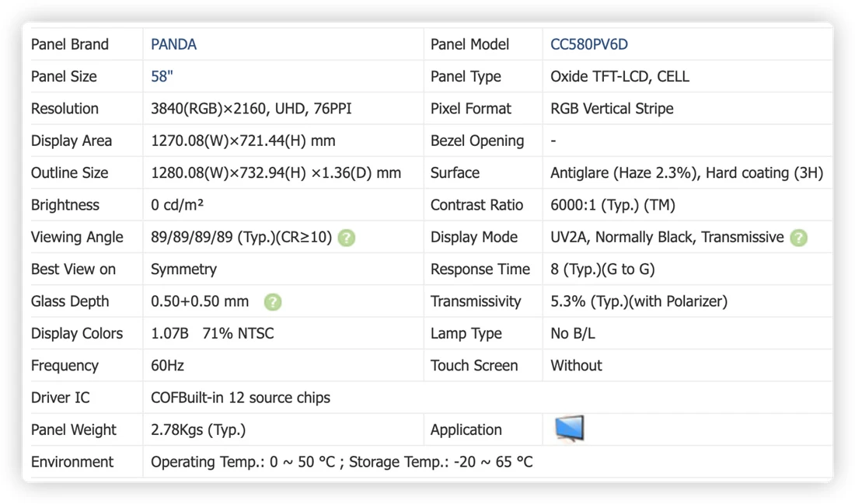Select the 60Hz frequency value
This screenshot has width=855, height=504.
167,366
